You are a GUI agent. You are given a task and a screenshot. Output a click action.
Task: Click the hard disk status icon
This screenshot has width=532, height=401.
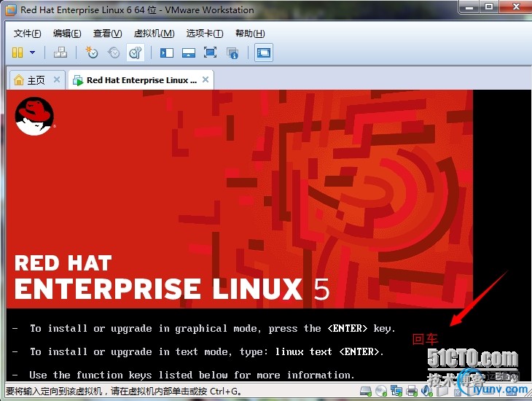(366, 391)
